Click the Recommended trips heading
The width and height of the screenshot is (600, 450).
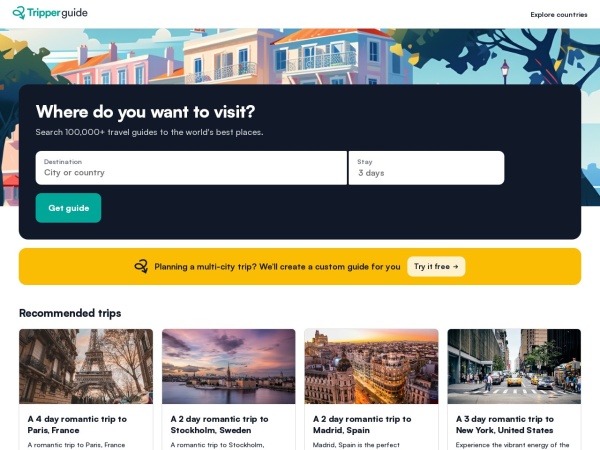click(x=70, y=313)
